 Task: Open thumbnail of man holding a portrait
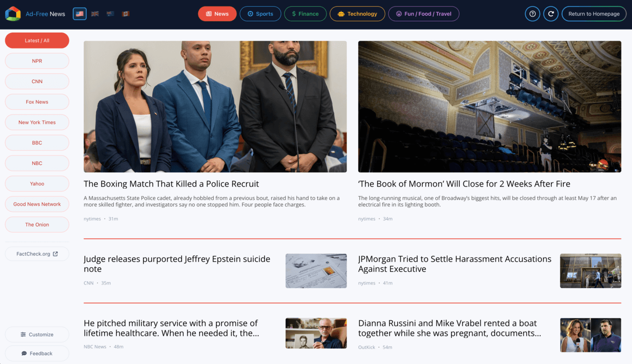click(x=316, y=333)
